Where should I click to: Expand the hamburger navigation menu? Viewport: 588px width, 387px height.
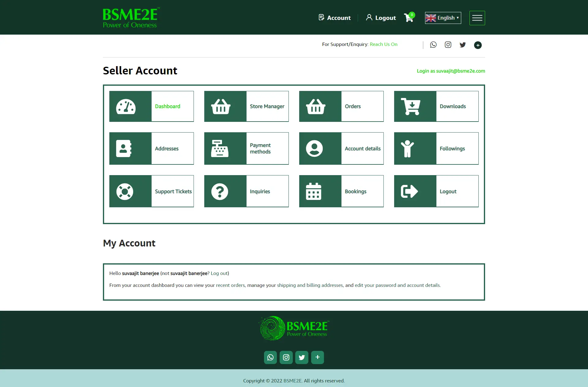click(477, 18)
